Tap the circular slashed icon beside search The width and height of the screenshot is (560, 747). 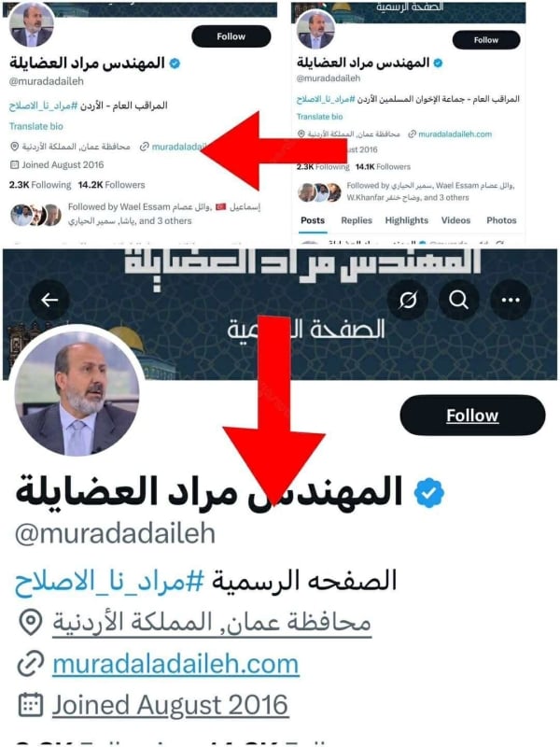[407, 300]
